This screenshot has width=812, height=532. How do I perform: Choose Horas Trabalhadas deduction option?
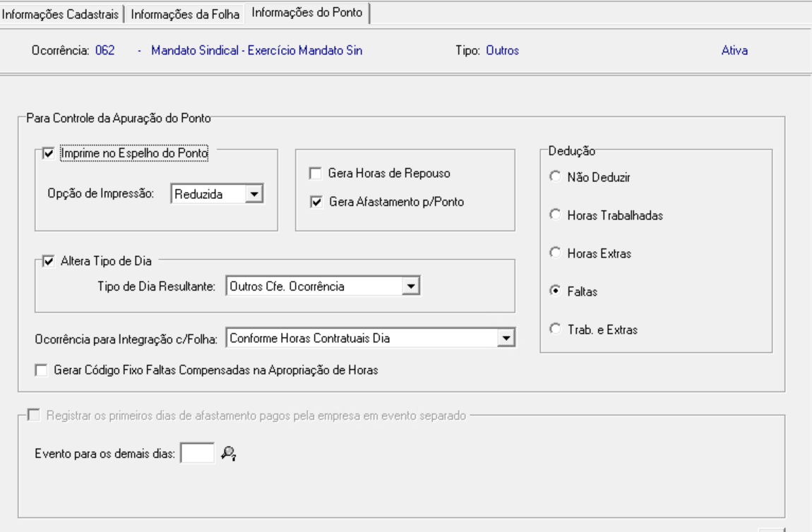[554, 216]
